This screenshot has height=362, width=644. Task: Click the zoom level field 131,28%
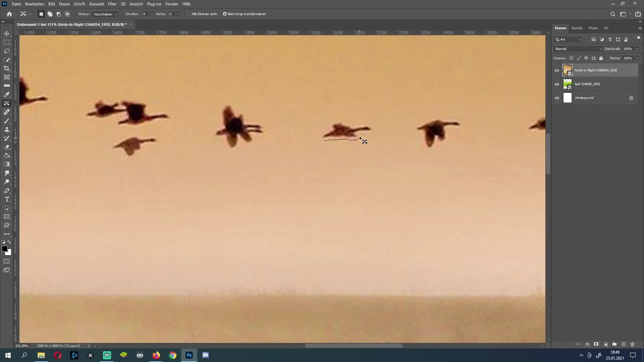tap(22, 346)
